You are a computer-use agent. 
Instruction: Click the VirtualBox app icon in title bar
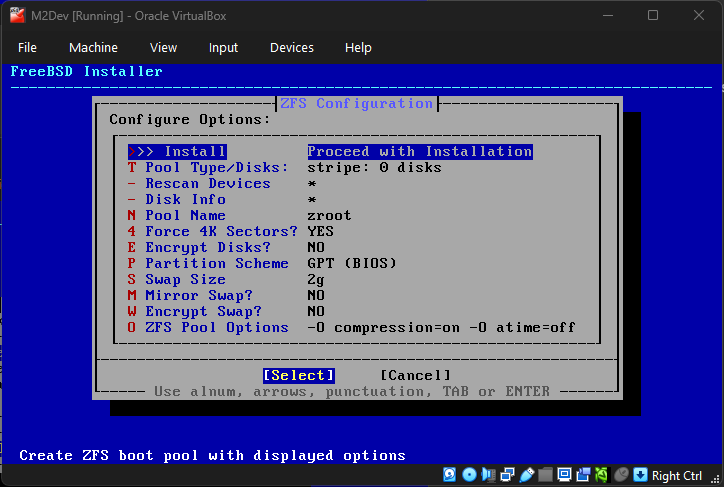[x=15, y=15]
